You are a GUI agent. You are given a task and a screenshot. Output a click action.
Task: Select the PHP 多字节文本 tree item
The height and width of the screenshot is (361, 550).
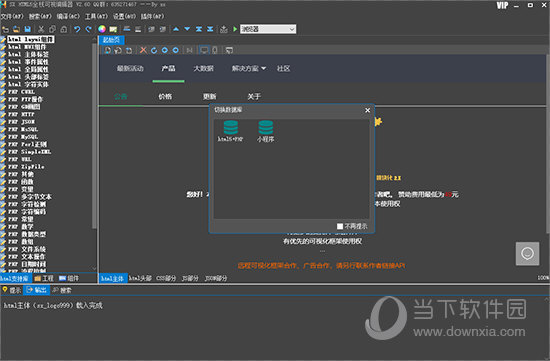pos(29,197)
